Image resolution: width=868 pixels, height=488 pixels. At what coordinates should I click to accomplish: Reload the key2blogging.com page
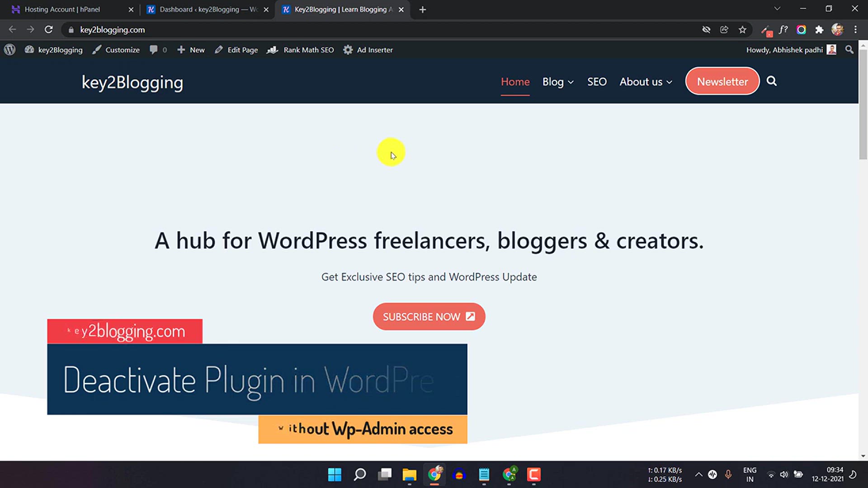(48, 29)
